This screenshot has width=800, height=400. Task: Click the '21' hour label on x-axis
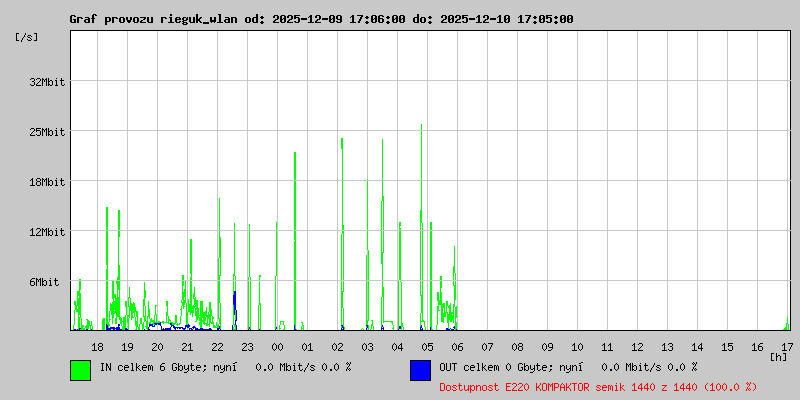187,347
